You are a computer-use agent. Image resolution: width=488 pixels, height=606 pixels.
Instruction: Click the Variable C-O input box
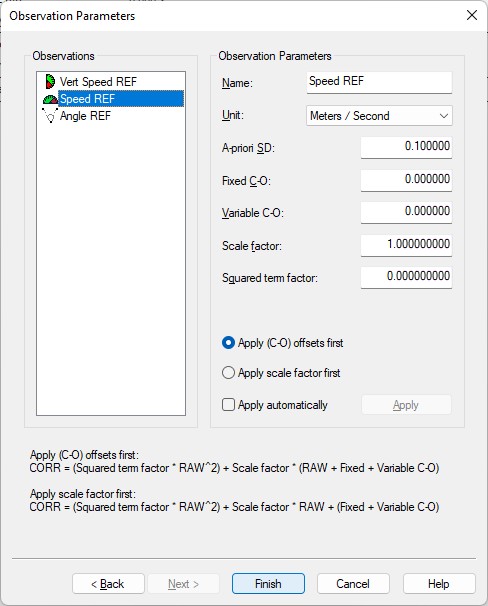406,212
